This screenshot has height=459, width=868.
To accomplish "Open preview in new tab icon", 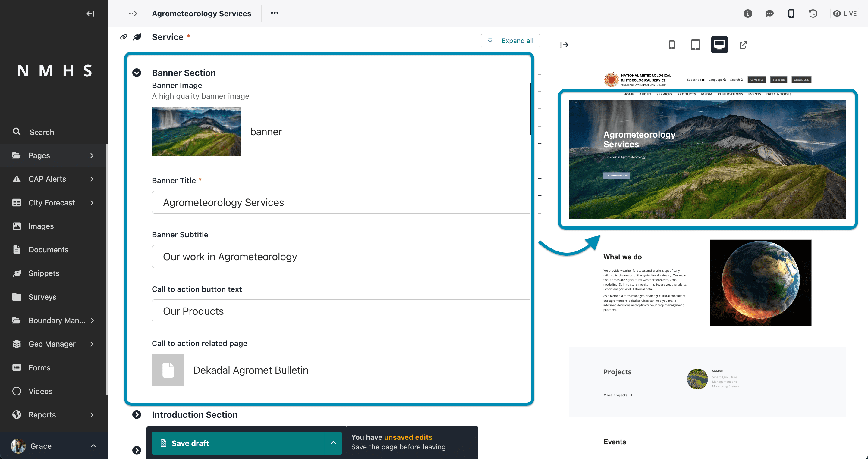I will [743, 45].
